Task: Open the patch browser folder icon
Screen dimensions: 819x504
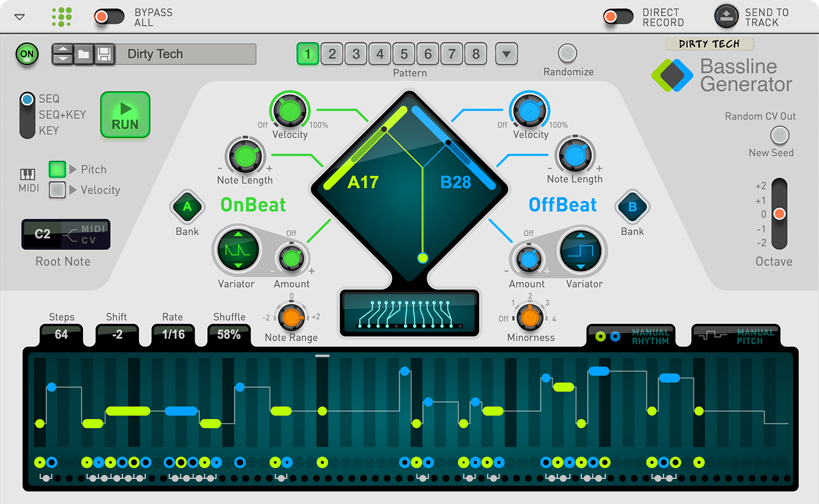Action: tap(83, 54)
